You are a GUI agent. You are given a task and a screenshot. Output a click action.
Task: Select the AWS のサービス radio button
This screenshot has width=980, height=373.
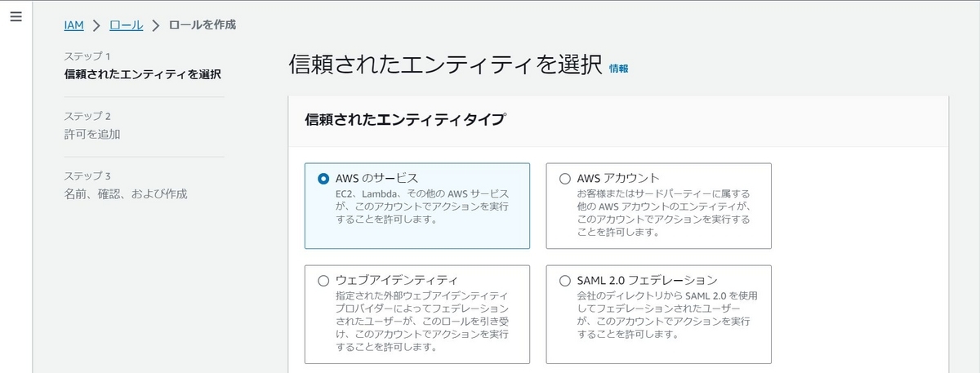pyautogui.click(x=323, y=178)
